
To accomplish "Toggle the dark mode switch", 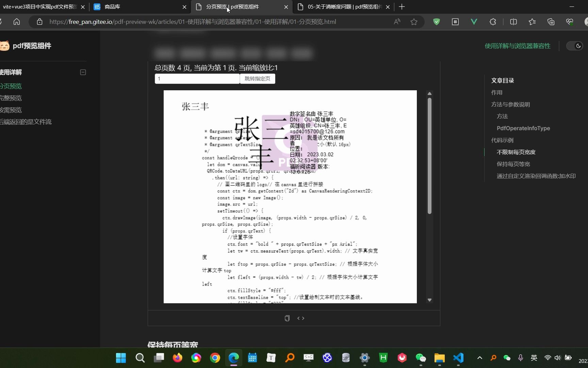I will [574, 46].
